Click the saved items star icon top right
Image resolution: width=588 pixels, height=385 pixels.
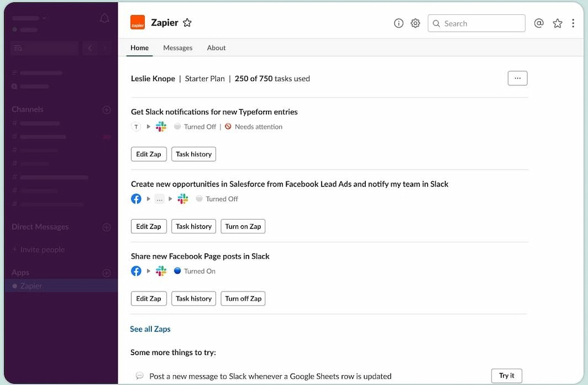(557, 23)
